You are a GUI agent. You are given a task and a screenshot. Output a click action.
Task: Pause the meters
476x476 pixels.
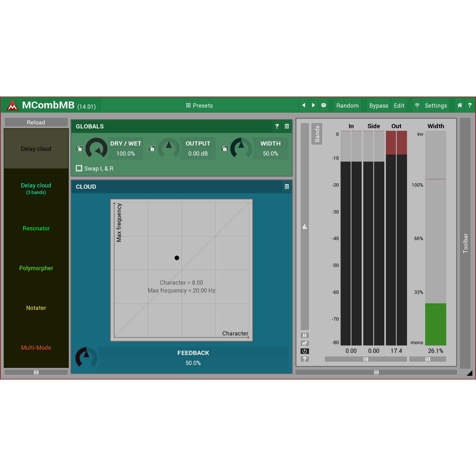click(305, 335)
